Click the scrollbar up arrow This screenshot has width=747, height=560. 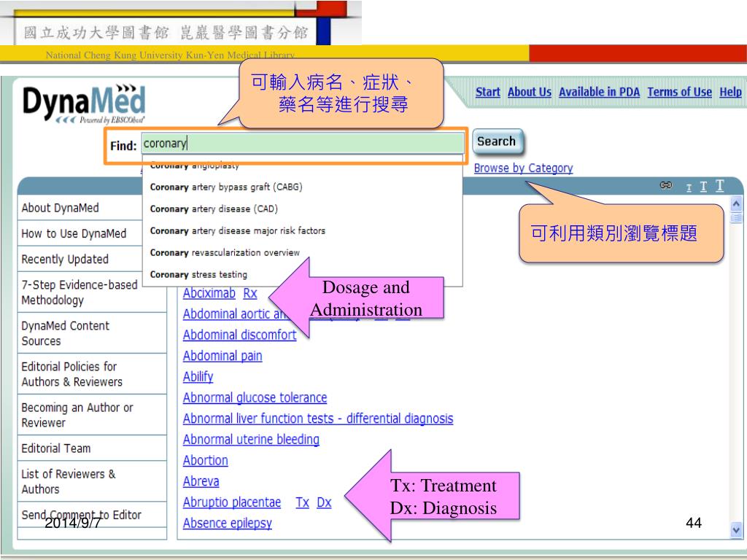pos(736,204)
